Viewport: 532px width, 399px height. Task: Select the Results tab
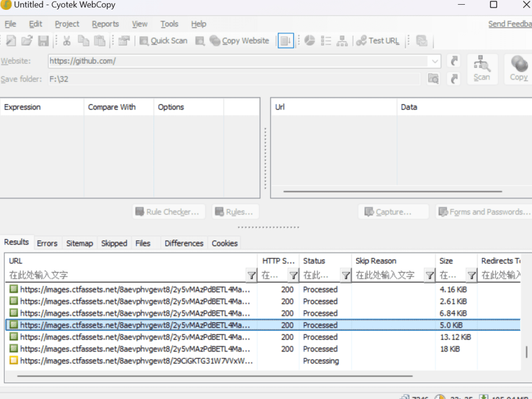pos(16,242)
